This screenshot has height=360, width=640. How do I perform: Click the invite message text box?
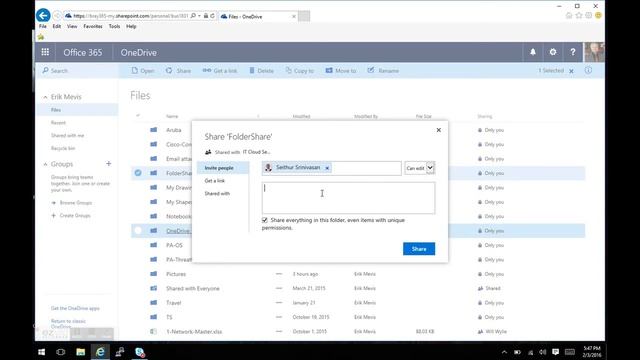point(348,198)
